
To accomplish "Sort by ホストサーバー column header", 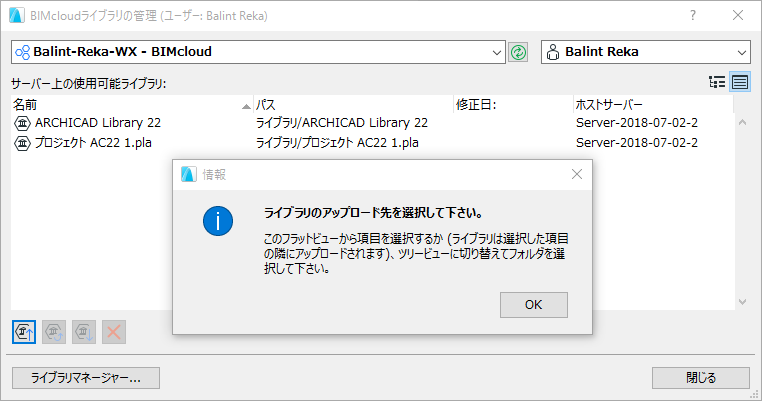I will 653,105.
